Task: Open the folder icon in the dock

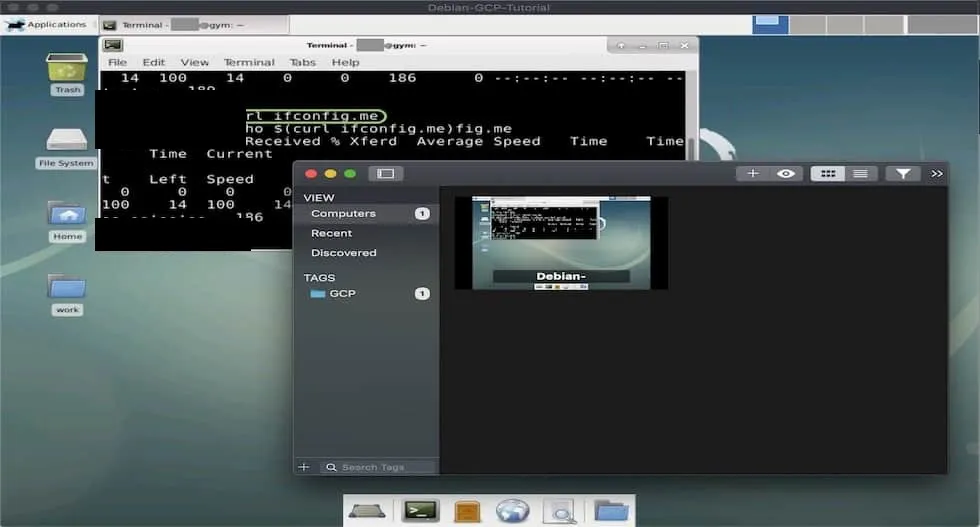Action: 611,511
